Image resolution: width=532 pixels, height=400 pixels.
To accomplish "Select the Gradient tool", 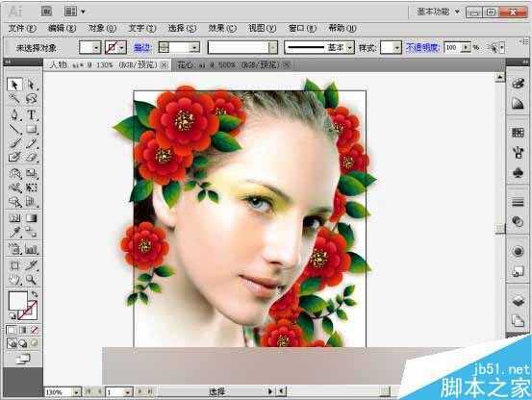I will [31, 218].
